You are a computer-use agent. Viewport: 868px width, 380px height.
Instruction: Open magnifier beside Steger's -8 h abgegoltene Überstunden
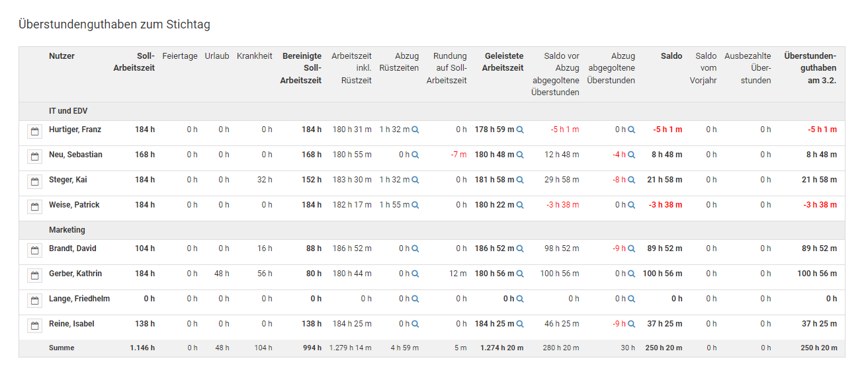point(631,180)
